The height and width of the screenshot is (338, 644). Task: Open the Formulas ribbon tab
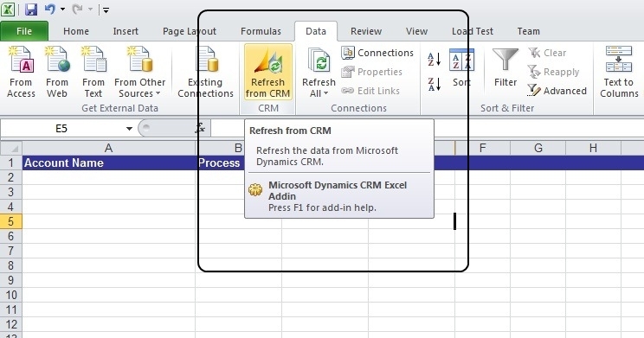point(261,31)
